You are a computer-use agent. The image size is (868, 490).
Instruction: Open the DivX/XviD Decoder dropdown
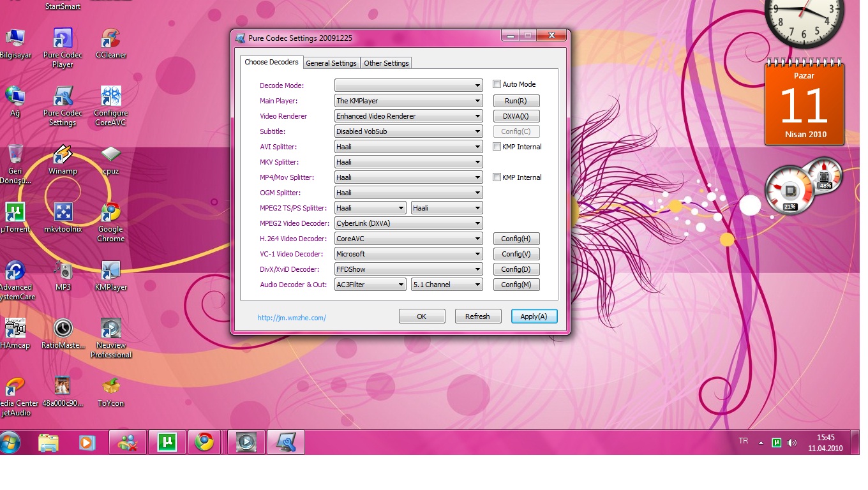pyautogui.click(x=408, y=269)
